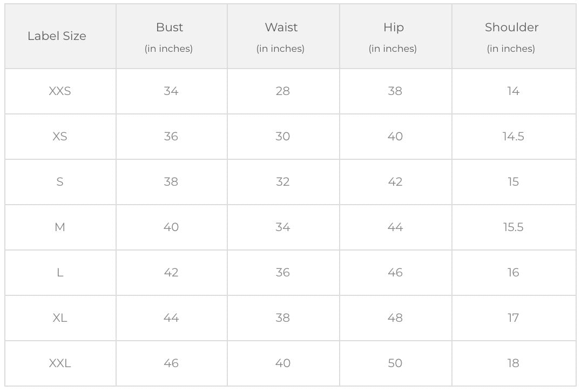Select the XS shoulder value 14.5
Image resolution: width=581 pixels, height=392 pixels.
coord(513,137)
